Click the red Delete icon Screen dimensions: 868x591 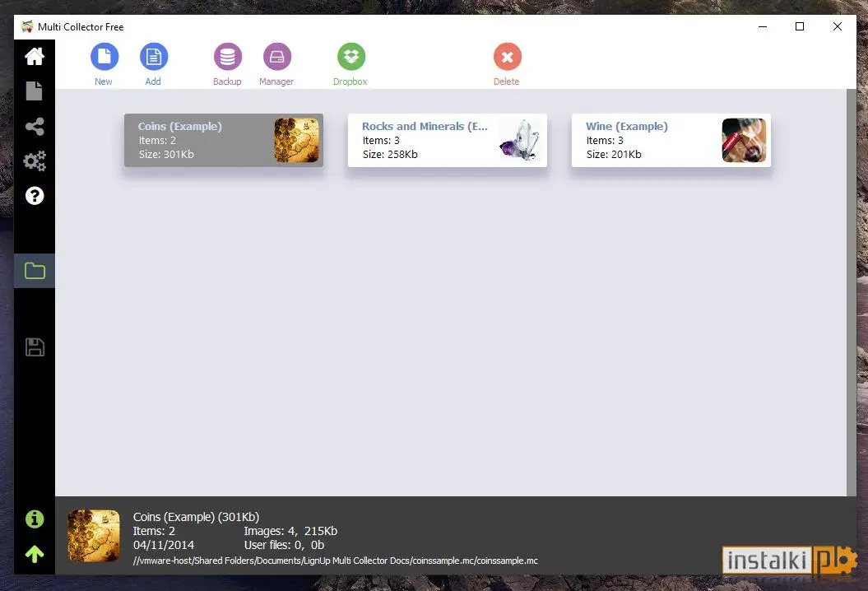coord(507,57)
